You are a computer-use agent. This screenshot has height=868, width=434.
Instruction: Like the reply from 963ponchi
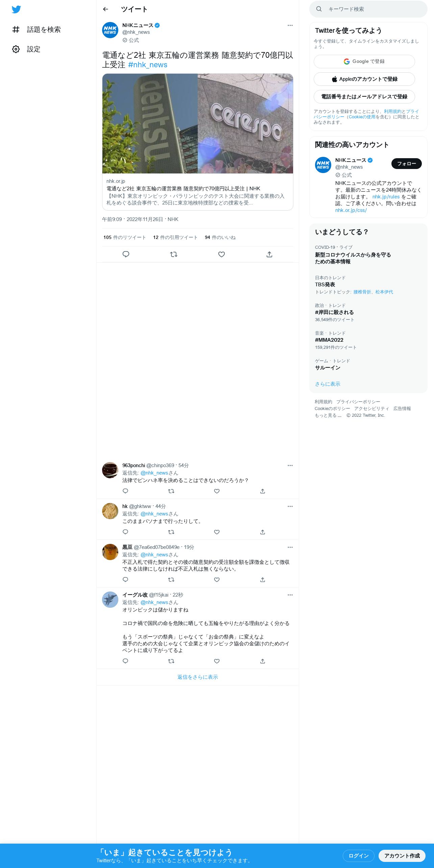[217, 491]
